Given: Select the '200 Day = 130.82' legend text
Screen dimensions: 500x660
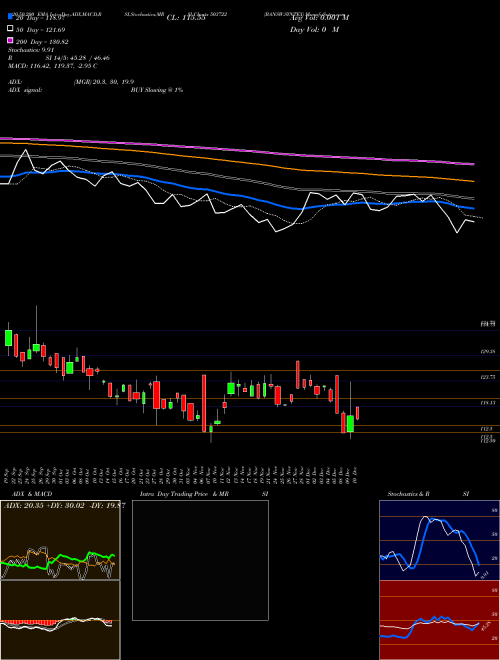Looking at the screenshot, I should coord(43,42).
